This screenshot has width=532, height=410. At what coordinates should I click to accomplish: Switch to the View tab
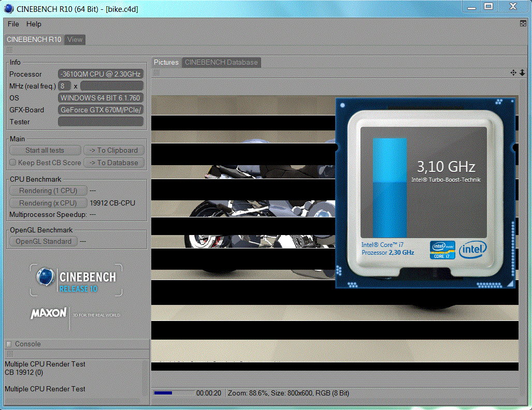pyautogui.click(x=75, y=40)
